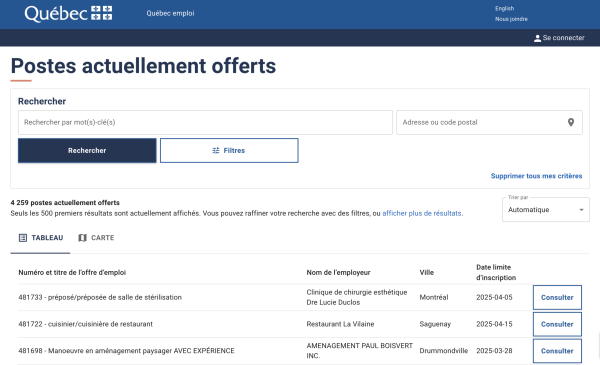Click the user profile icon beside Se connecter

click(x=537, y=38)
